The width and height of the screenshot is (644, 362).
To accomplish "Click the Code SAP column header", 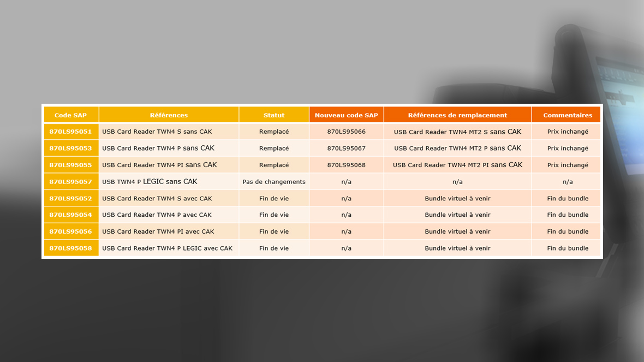I will tap(71, 115).
